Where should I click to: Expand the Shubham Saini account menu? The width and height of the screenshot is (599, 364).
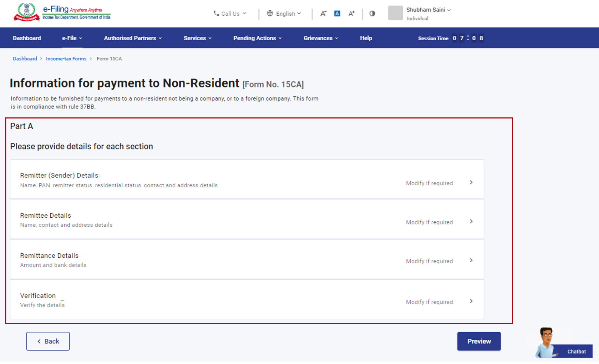pyautogui.click(x=428, y=10)
